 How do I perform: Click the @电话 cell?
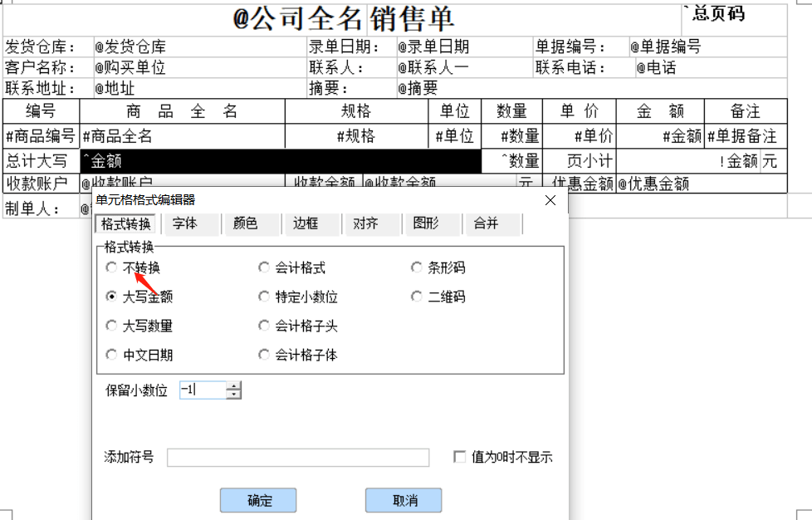point(711,68)
